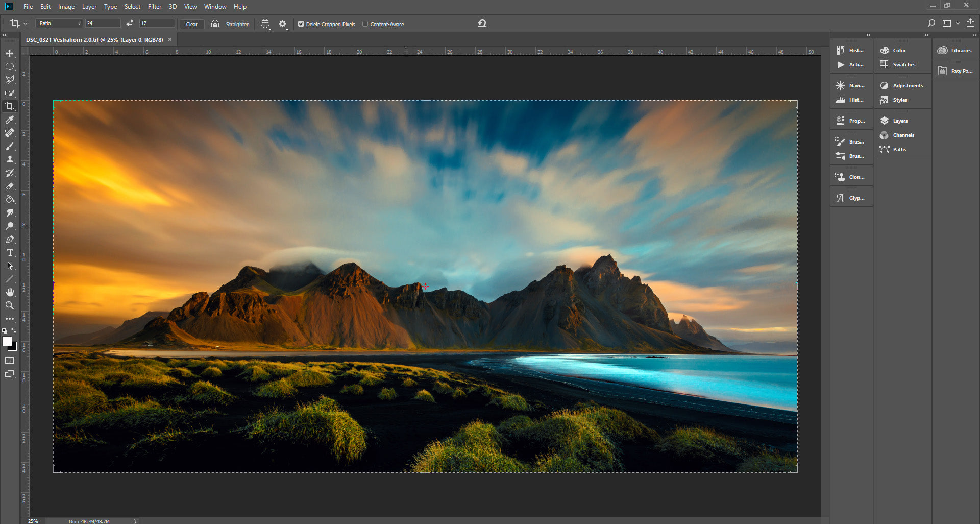The image size is (980, 524).
Task: Open the Filter menu
Action: tap(155, 7)
